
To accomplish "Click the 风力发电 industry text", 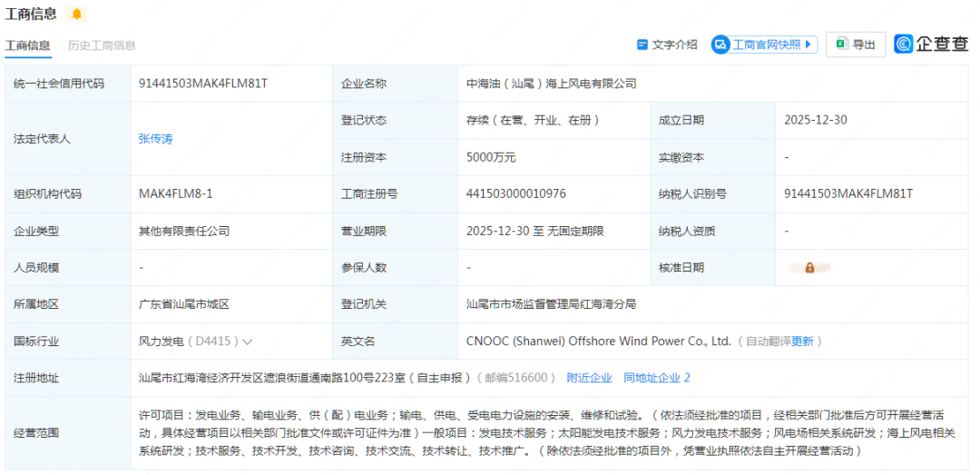I will 162,341.
